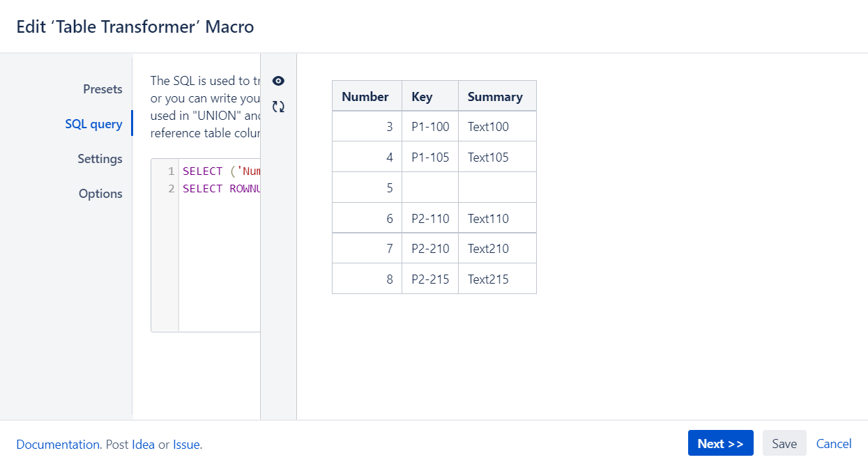Switch to the Settings section
868x462 pixels.
pos(100,158)
